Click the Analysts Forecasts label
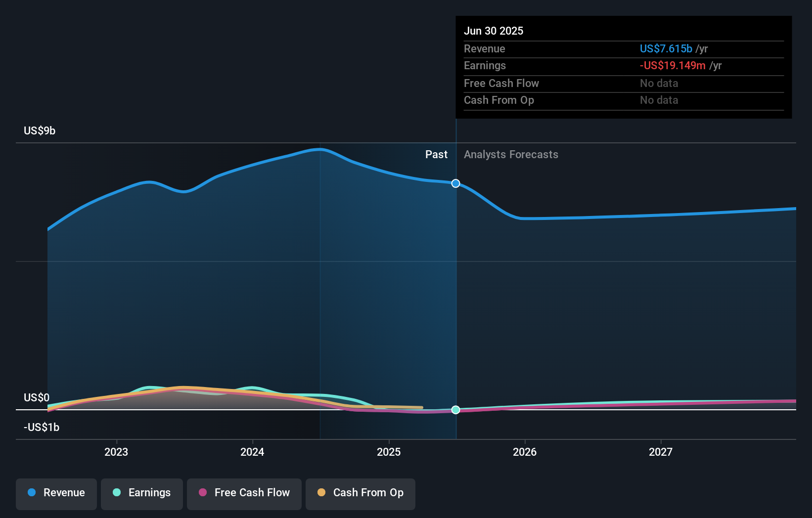 511,154
